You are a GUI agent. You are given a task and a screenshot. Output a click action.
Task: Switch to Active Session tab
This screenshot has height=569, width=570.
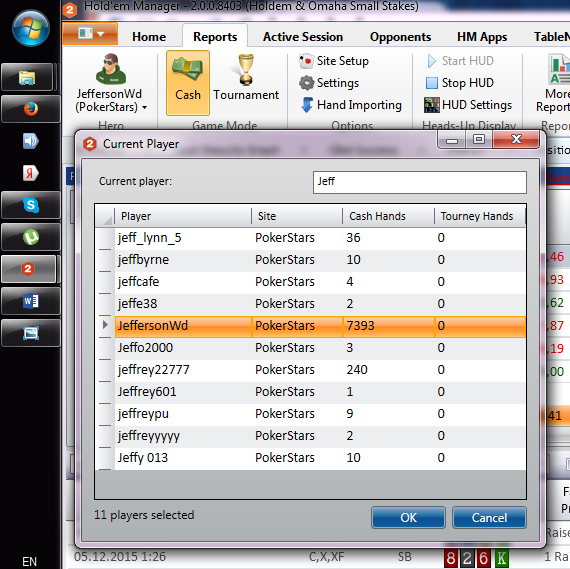[303, 37]
